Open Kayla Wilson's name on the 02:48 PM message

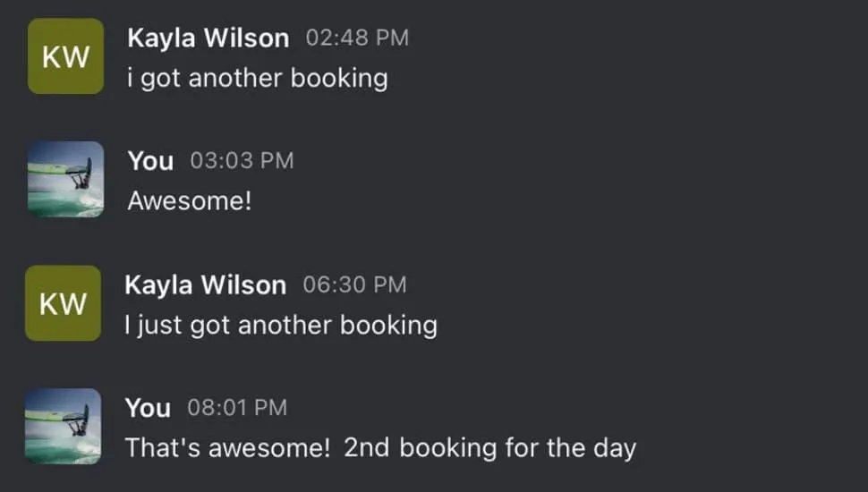(x=208, y=38)
